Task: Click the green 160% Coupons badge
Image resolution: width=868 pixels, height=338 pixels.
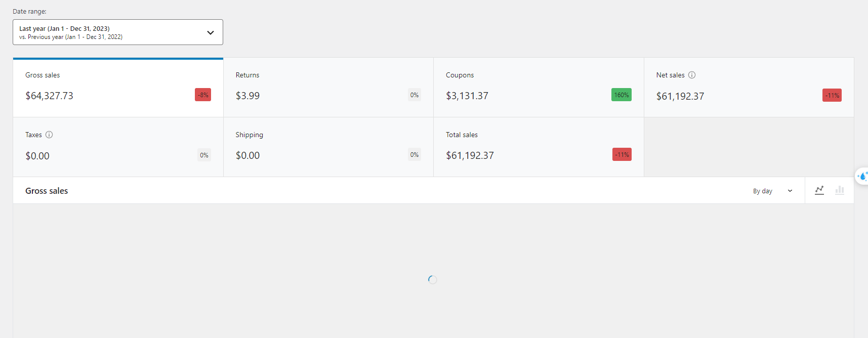Action: [x=621, y=95]
